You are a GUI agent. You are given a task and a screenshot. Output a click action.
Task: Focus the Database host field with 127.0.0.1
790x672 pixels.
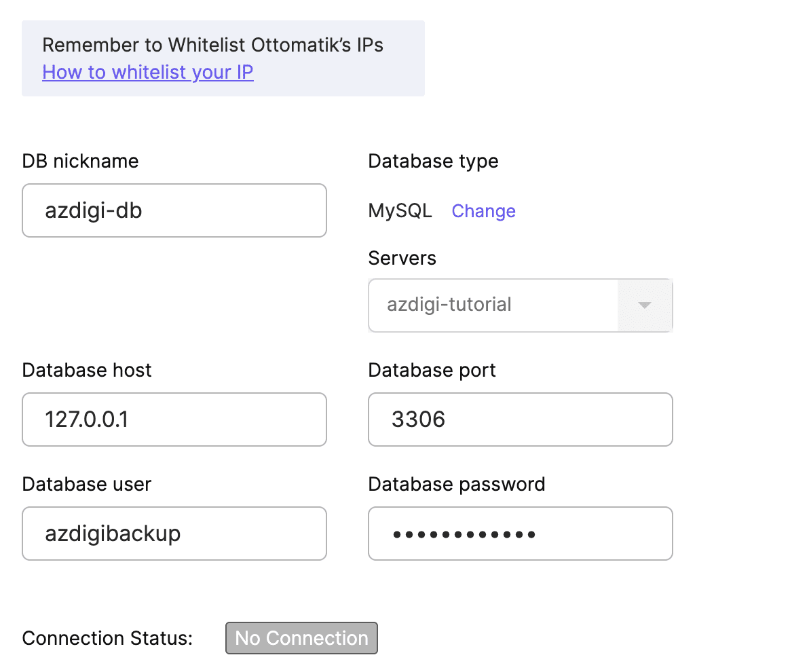coord(174,419)
